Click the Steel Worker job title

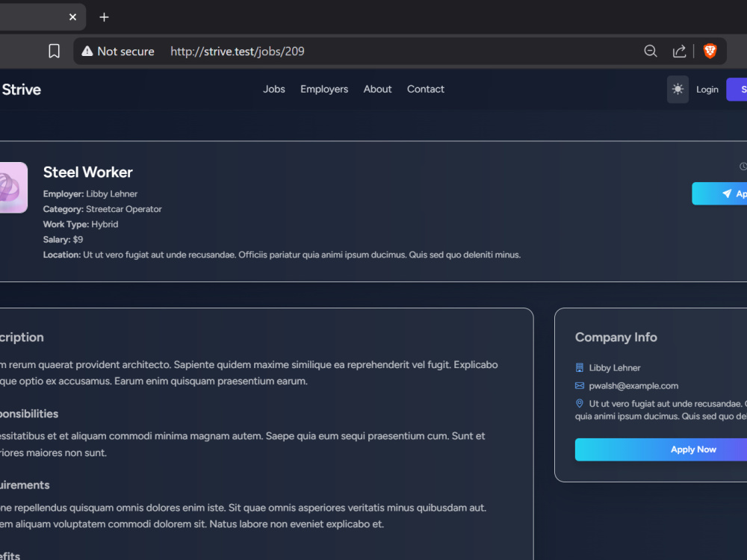[x=87, y=172]
